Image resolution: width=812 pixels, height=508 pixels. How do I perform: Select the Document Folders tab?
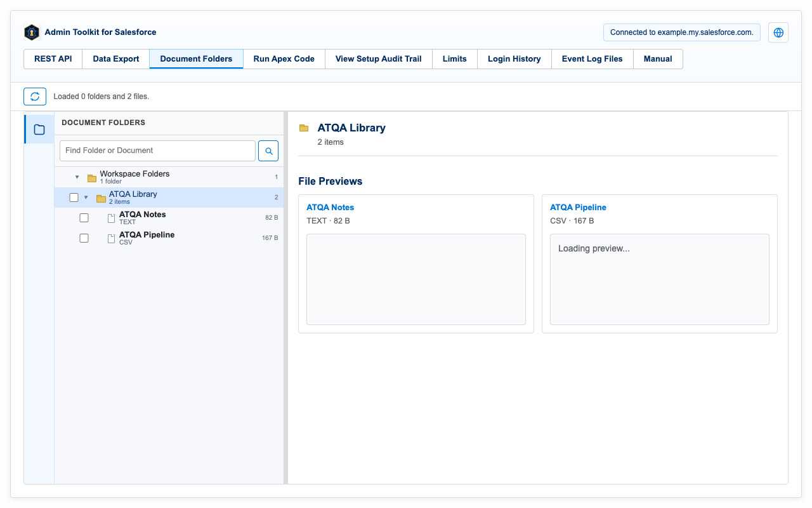coord(196,59)
